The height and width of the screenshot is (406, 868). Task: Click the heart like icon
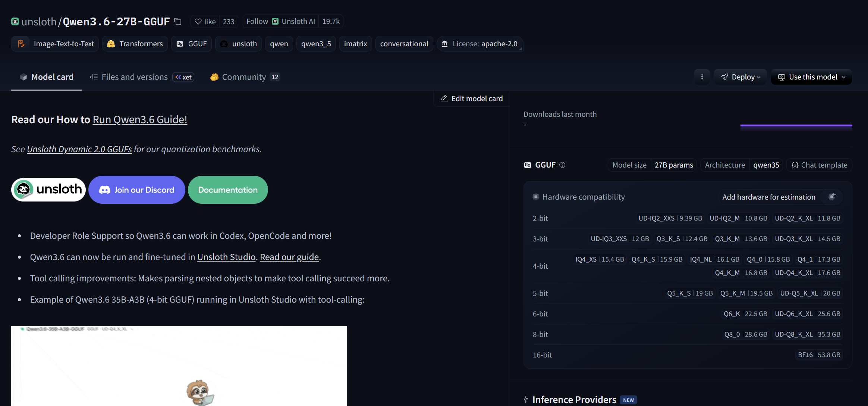pos(198,22)
